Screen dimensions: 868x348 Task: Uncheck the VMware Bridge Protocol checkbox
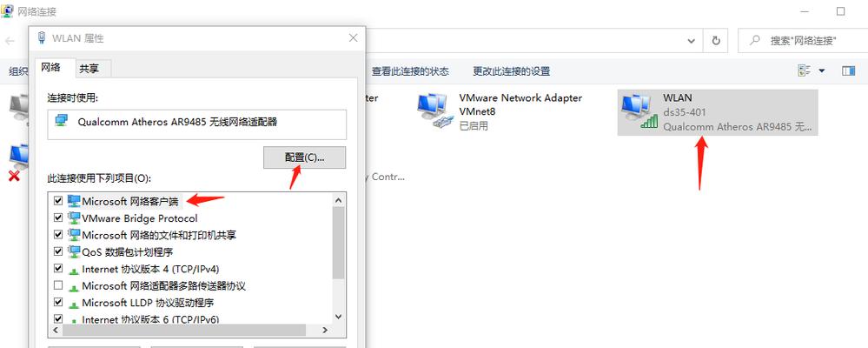click(57, 217)
